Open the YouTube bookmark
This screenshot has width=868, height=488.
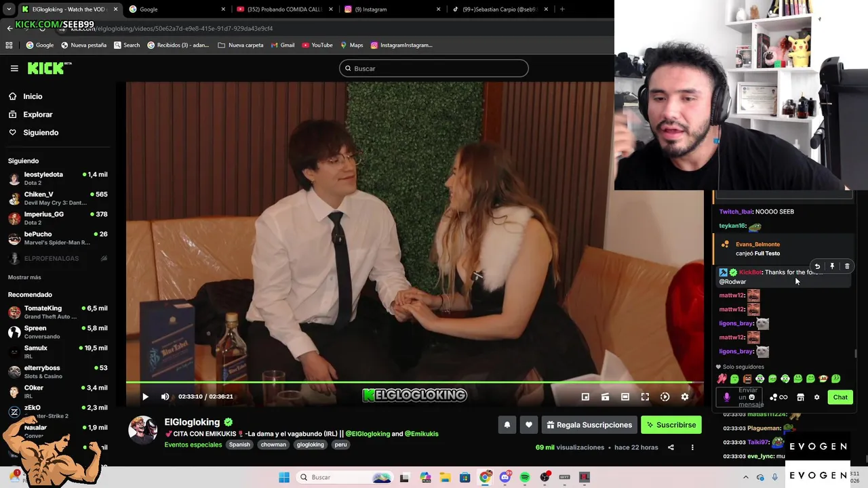coord(317,45)
